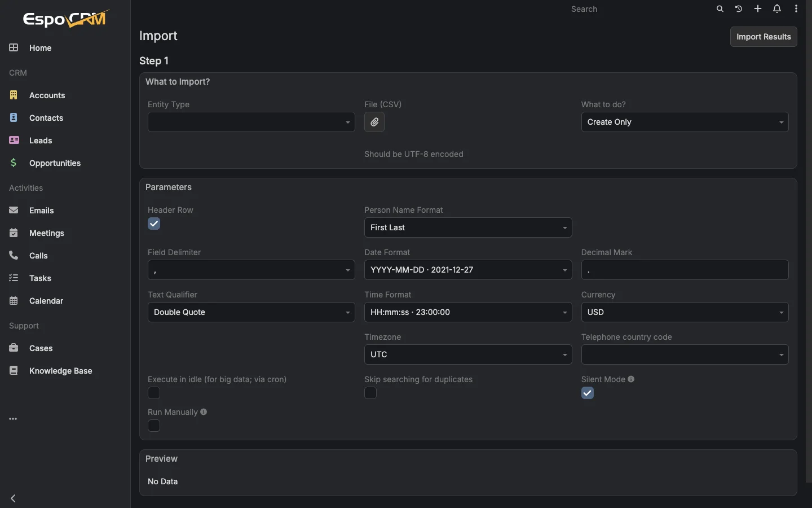Click the Contacts card icon
The image size is (812, 508).
[x=14, y=118]
